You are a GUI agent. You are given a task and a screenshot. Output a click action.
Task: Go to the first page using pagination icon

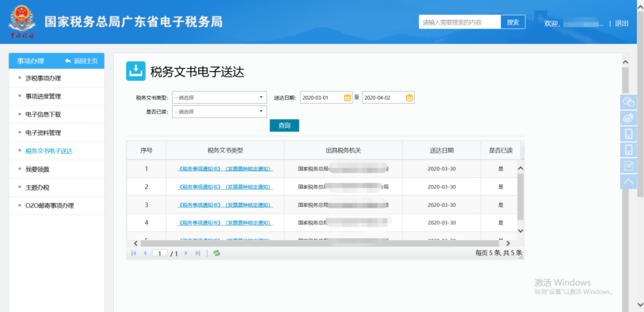click(x=134, y=253)
